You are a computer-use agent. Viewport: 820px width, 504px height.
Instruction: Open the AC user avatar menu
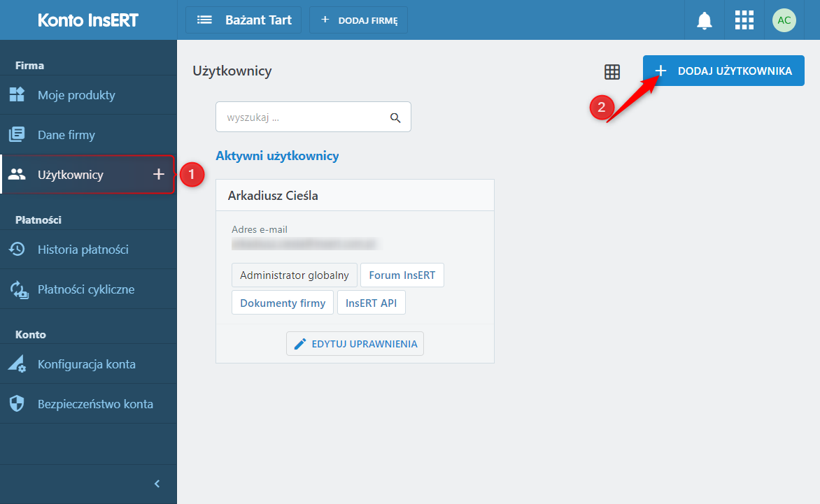tap(784, 20)
